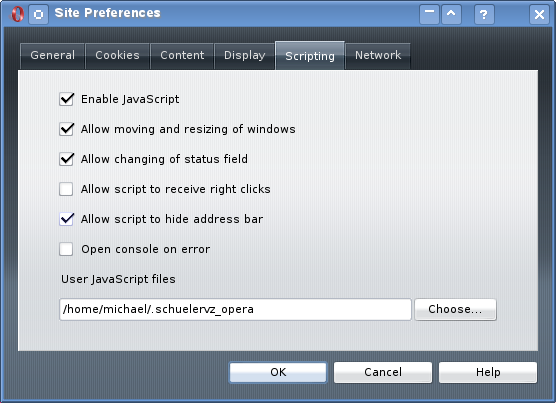This screenshot has width=556, height=403.
Task: Click the shade-up arrow title bar icon
Action: (x=451, y=15)
